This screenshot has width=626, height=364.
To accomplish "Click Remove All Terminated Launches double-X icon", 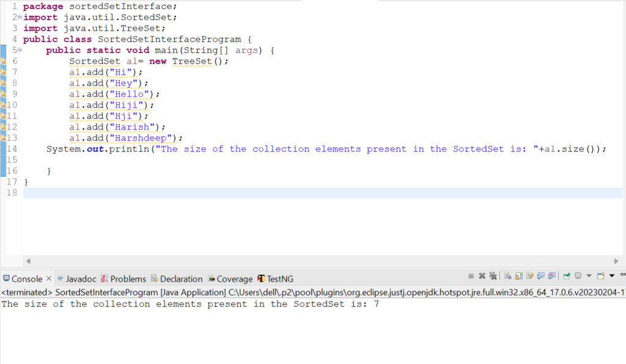I will [x=493, y=276].
